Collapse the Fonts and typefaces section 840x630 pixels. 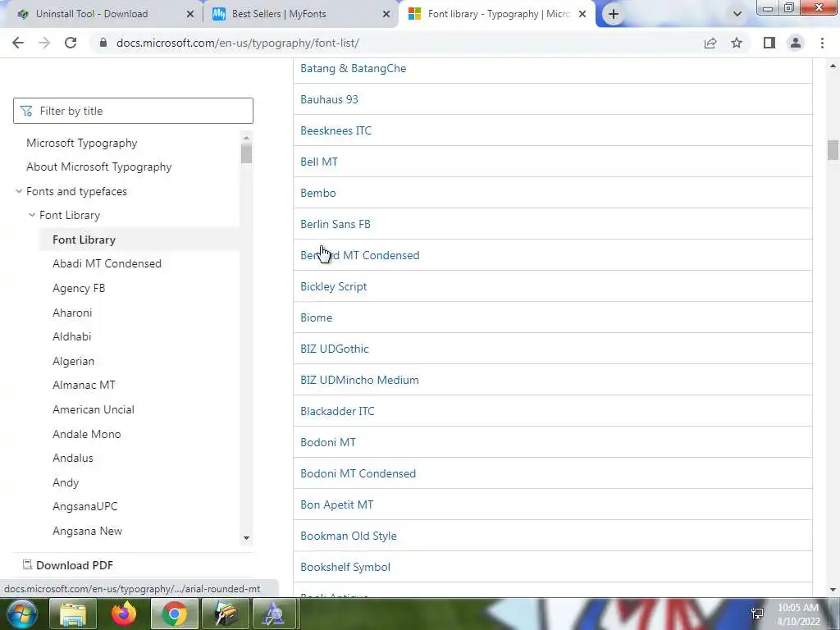coord(19,191)
